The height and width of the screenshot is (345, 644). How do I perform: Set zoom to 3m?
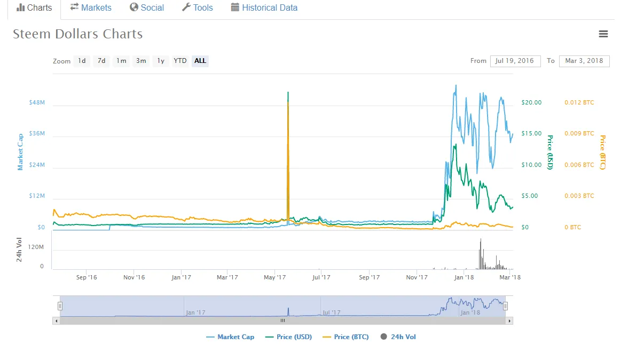pos(141,61)
